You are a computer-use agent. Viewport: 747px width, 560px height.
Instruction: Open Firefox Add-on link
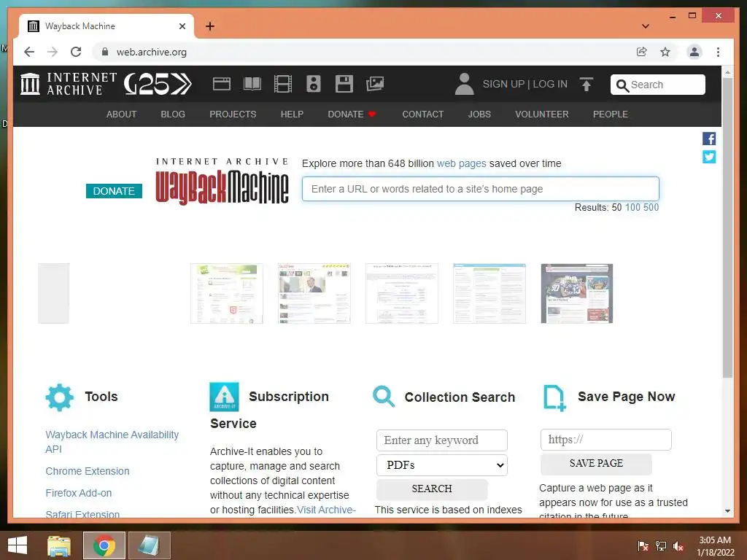tap(79, 493)
